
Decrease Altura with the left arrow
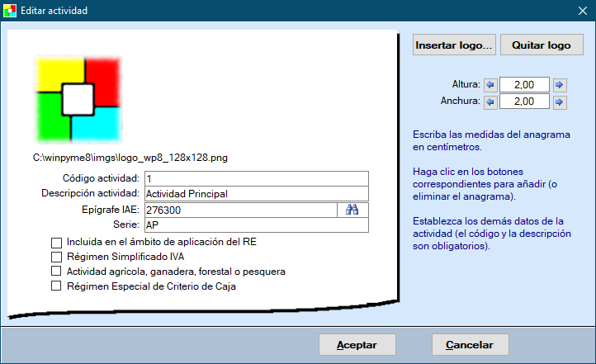490,85
